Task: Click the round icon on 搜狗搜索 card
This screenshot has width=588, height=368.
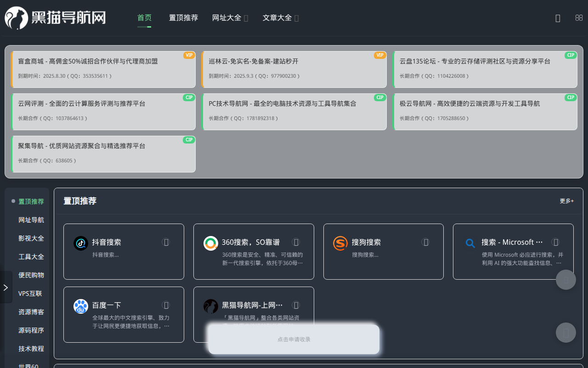Action: pos(426,242)
